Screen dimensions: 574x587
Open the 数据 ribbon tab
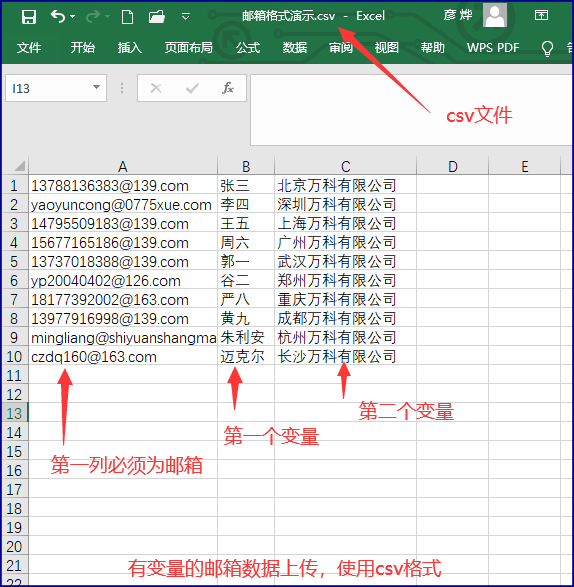(x=295, y=48)
